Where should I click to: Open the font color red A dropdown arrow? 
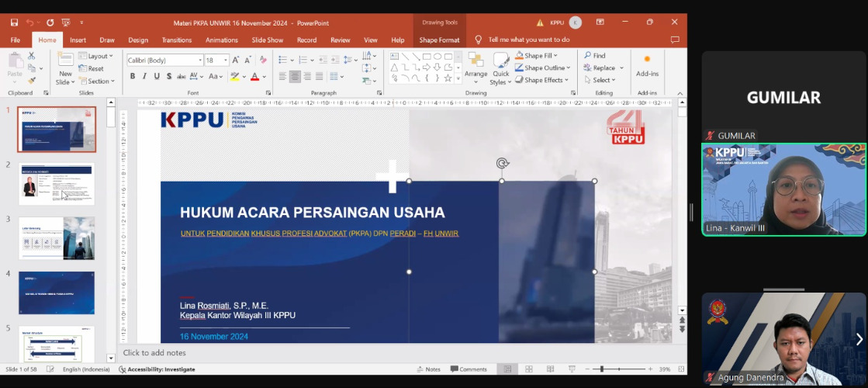click(x=264, y=76)
